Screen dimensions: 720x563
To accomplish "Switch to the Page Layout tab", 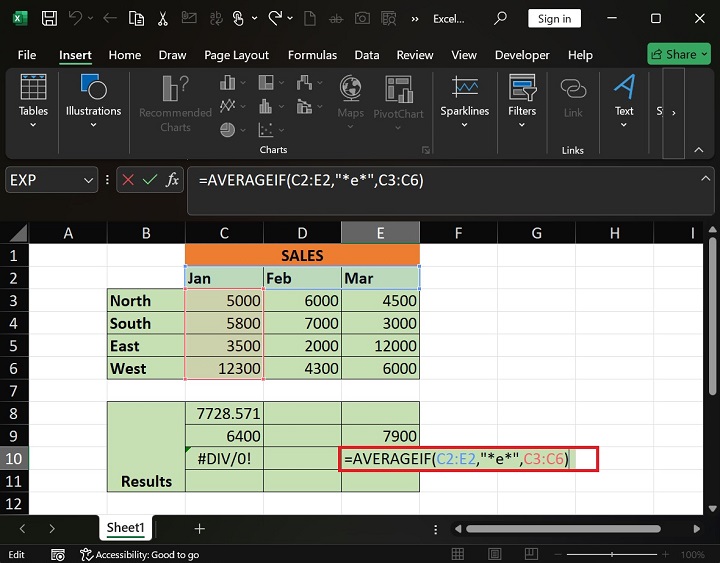I will tap(236, 55).
